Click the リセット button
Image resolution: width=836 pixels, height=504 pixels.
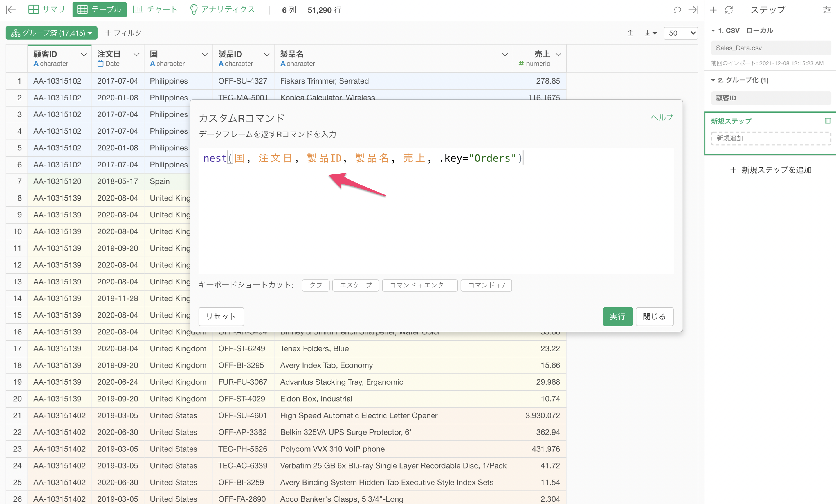pos(221,316)
